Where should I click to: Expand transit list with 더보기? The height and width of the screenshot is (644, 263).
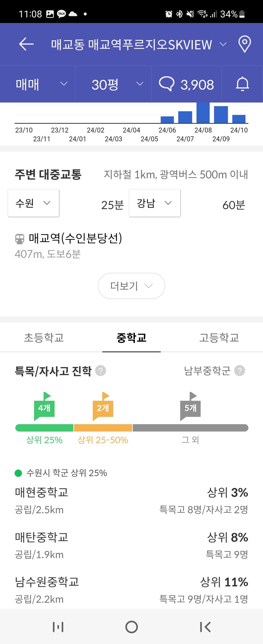tap(131, 286)
